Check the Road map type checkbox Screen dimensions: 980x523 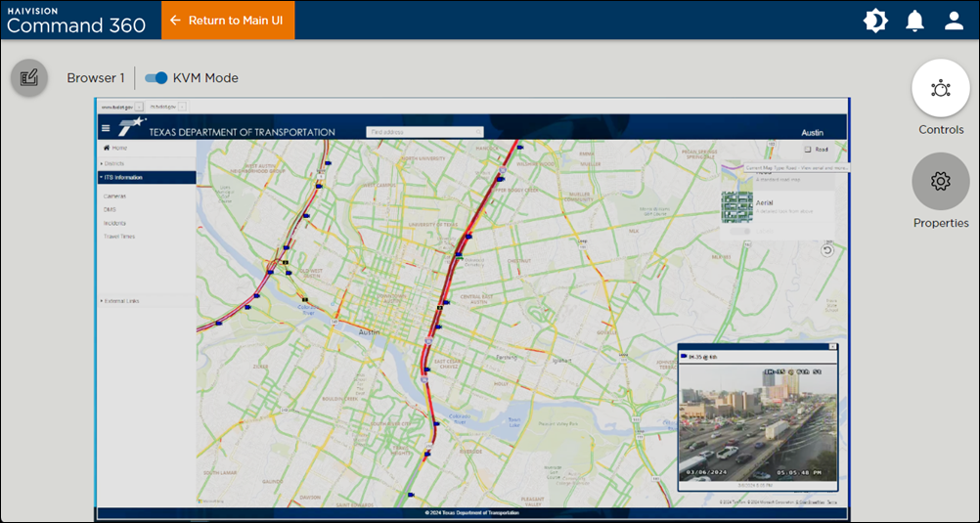coord(808,150)
